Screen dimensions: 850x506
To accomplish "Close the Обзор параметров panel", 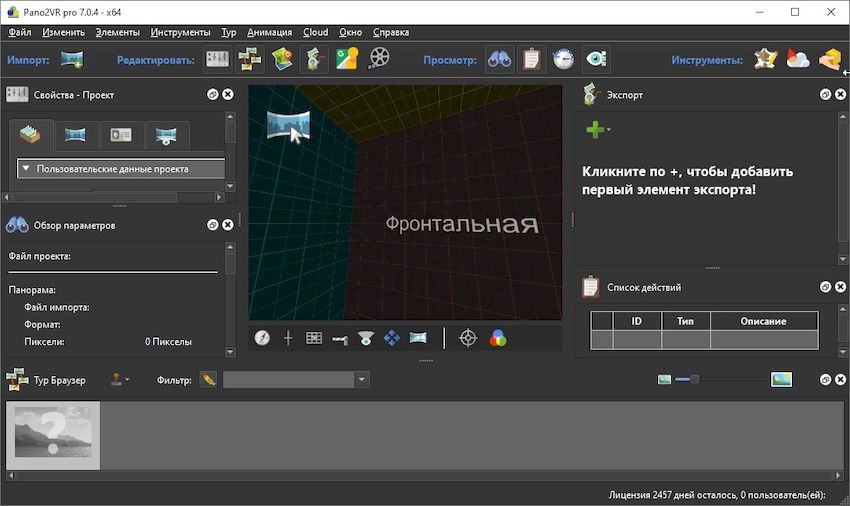I will [228, 225].
